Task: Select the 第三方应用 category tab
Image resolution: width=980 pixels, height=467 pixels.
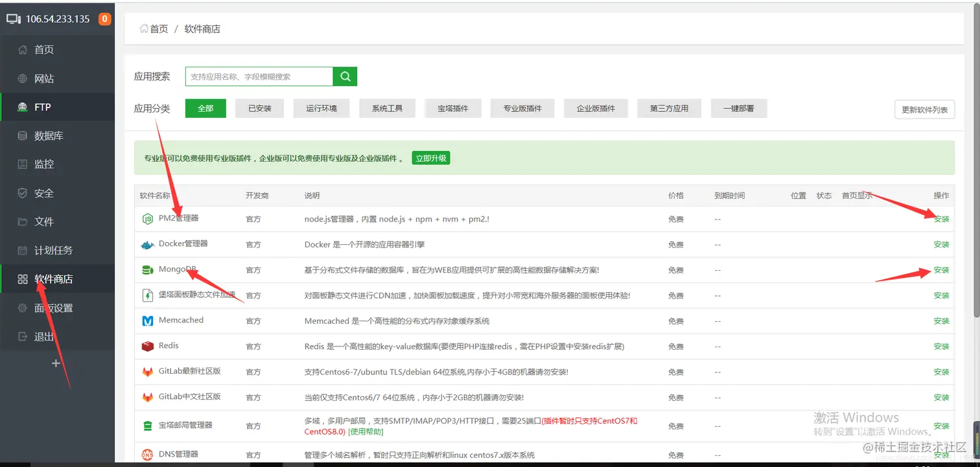Action: click(x=669, y=108)
